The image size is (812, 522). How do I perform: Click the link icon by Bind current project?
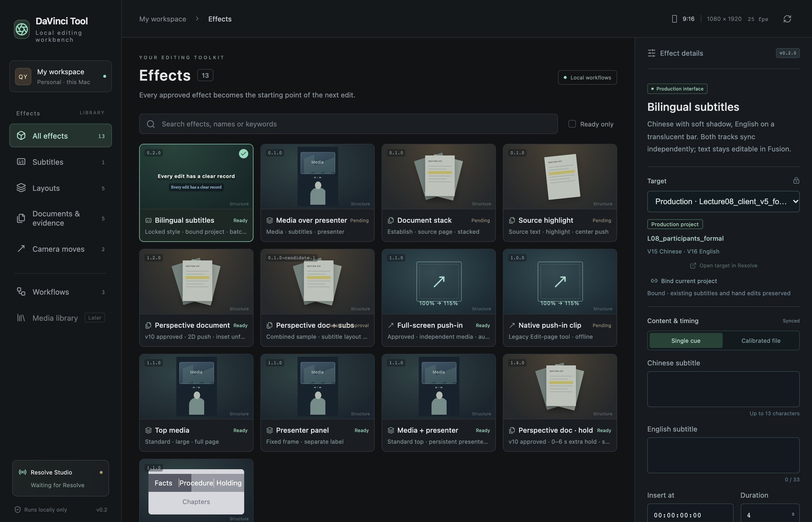tap(654, 281)
